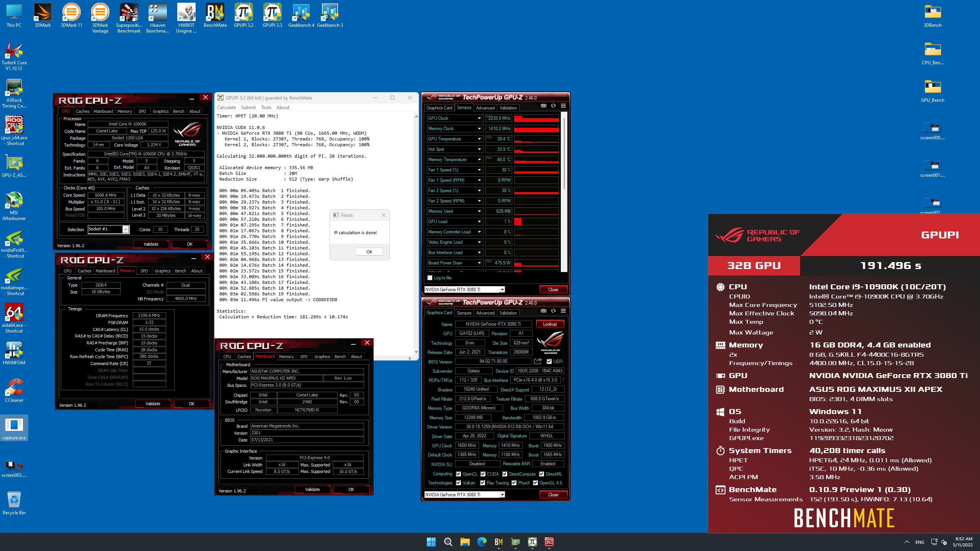
Task: Toggle Vulkan checkbox in GPU-Z
Action: (458, 483)
